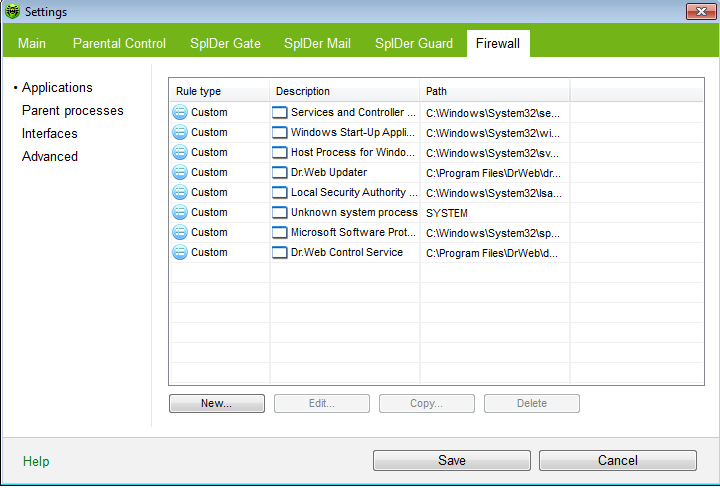Go to the Advanced firewall section
The width and height of the screenshot is (720, 488).
coord(49,156)
